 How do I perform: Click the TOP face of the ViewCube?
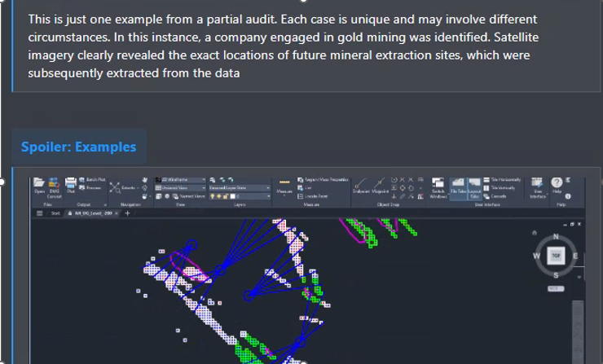tap(557, 256)
